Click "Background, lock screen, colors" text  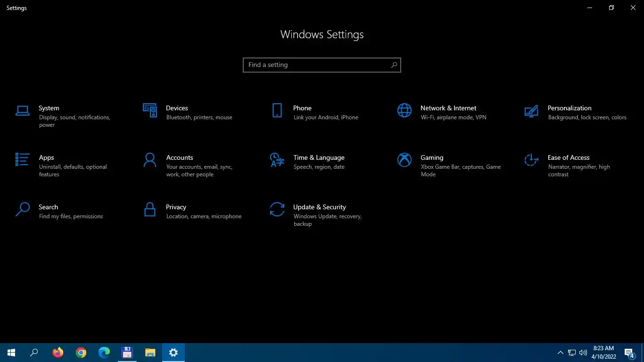coord(587,117)
